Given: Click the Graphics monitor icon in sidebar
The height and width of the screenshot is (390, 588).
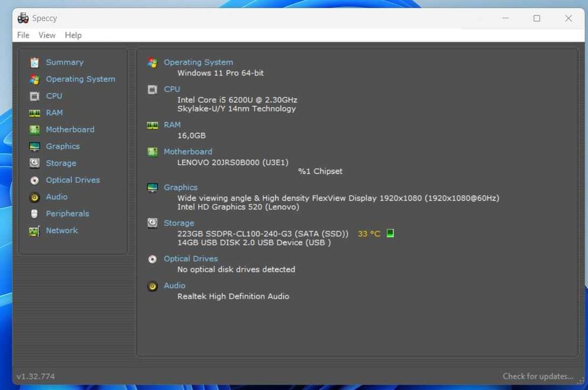Looking at the screenshot, I should click(35, 146).
